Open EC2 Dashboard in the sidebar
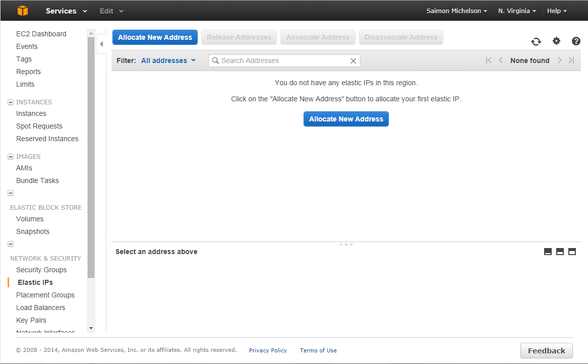 [41, 34]
